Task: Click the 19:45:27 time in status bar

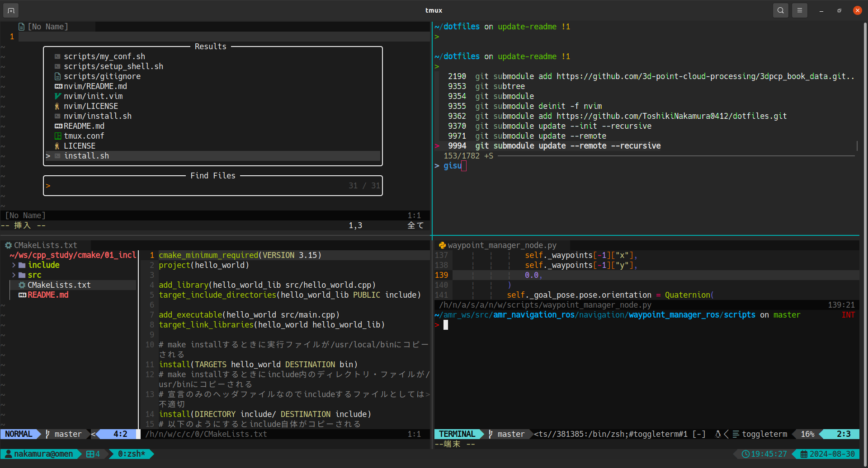Action: (x=769, y=454)
